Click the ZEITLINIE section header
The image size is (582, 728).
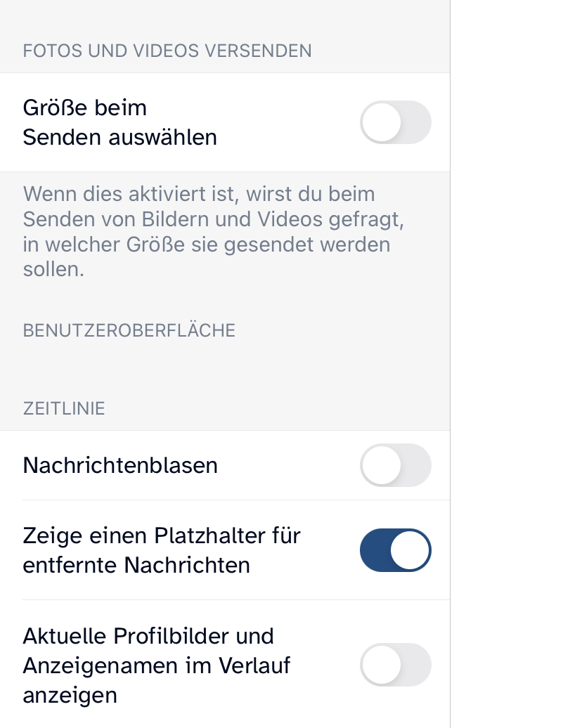tap(64, 408)
